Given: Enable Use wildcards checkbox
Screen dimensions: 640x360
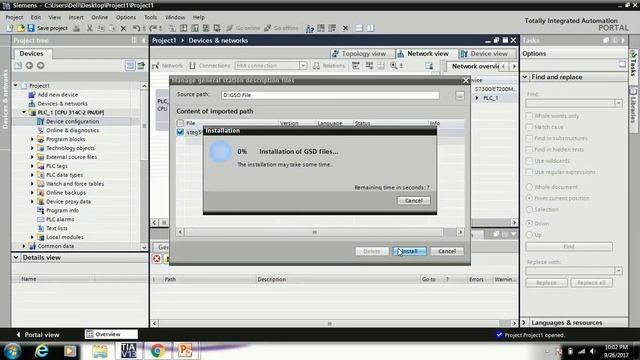Looking at the screenshot, I should pos(529,161).
